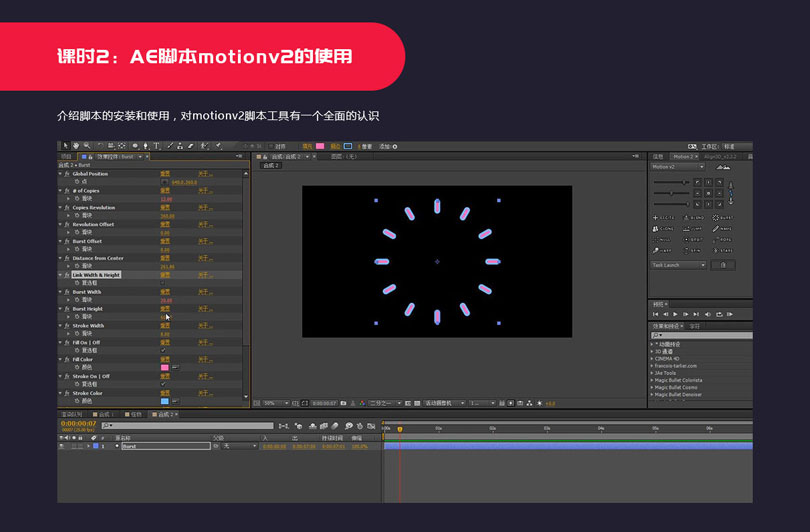Click the Rope tool in Motion v2

tap(722, 240)
